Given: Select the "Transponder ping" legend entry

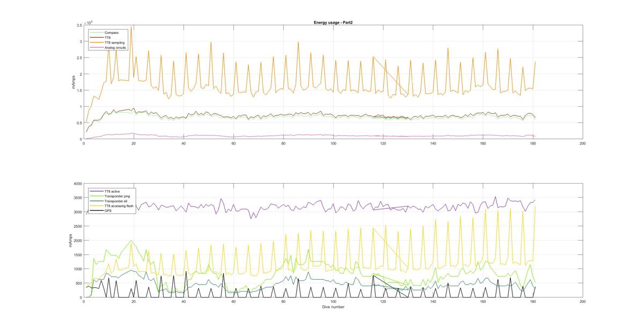Looking at the screenshot, I should (x=116, y=196).
